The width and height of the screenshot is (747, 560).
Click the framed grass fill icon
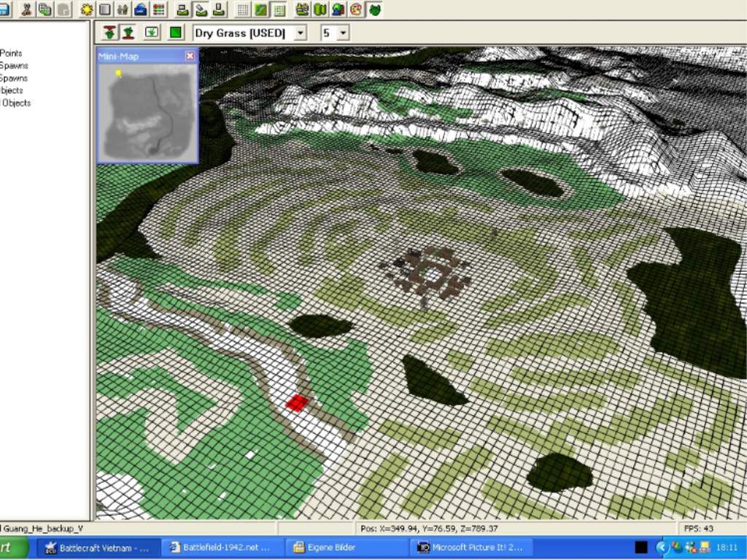coord(152,32)
